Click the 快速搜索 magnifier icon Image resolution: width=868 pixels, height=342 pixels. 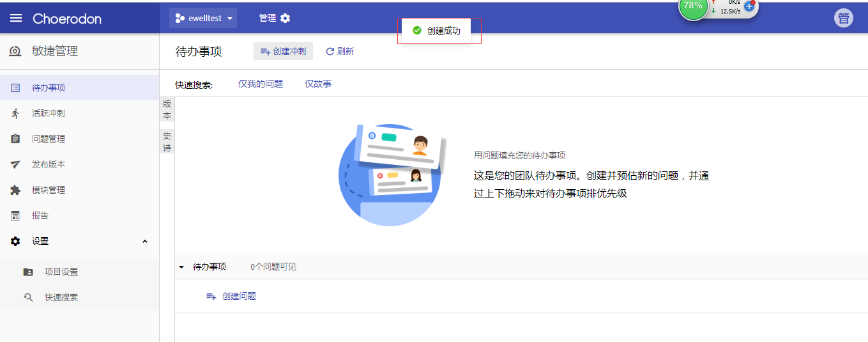pos(28,297)
